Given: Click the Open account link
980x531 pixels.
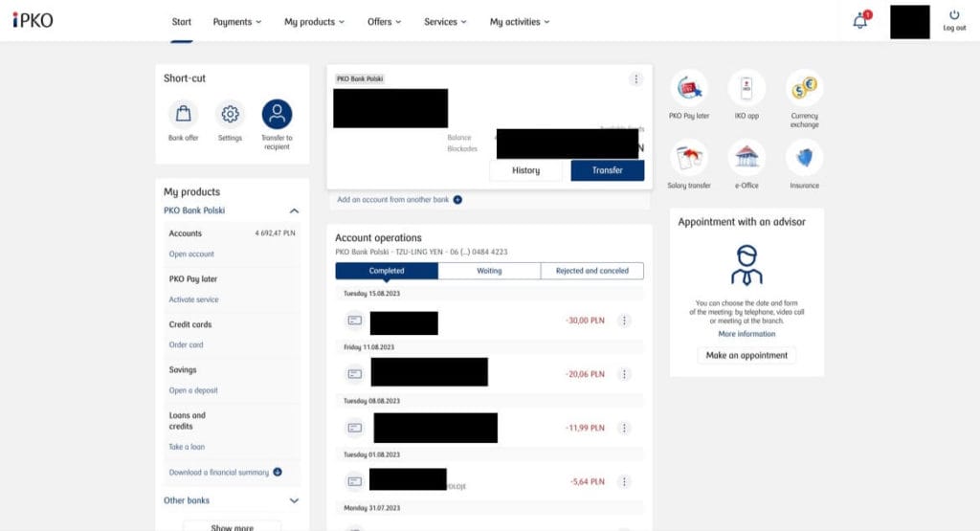Looking at the screenshot, I should click(191, 254).
